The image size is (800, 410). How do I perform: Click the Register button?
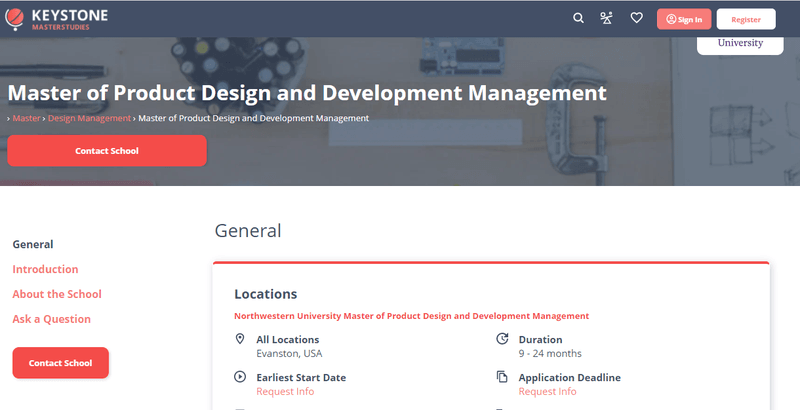tap(746, 19)
